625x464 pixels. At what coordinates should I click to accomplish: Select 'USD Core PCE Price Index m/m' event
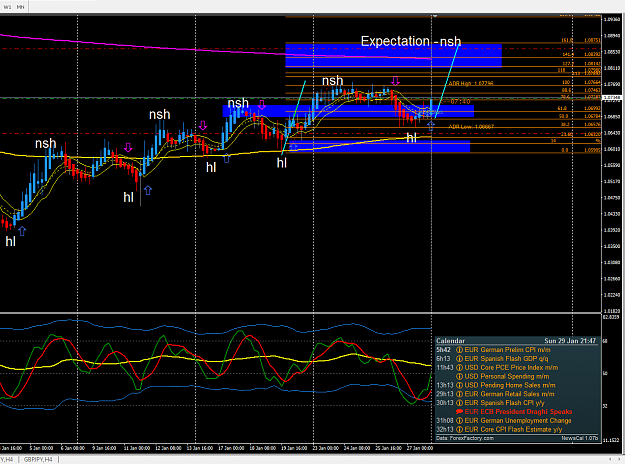pos(511,368)
